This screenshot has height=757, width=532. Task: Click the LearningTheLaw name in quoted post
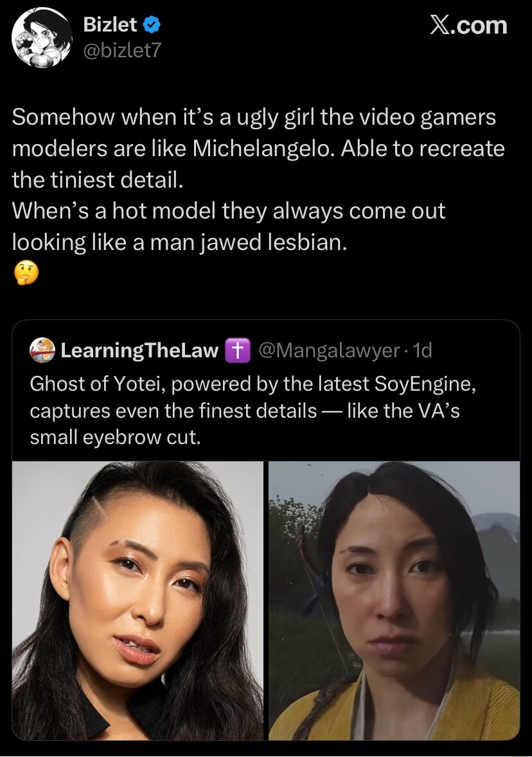click(x=139, y=351)
